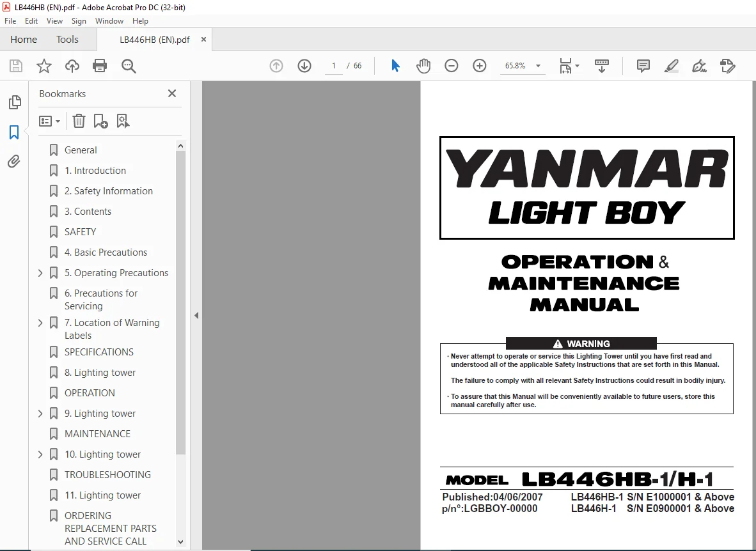Open the File menu
Image resolution: width=756 pixels, height=551 pixels.
(x=10, y=20)
